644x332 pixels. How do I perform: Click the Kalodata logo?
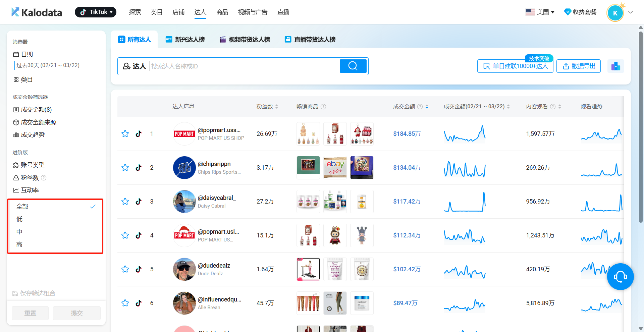click(x=37, y=12)
